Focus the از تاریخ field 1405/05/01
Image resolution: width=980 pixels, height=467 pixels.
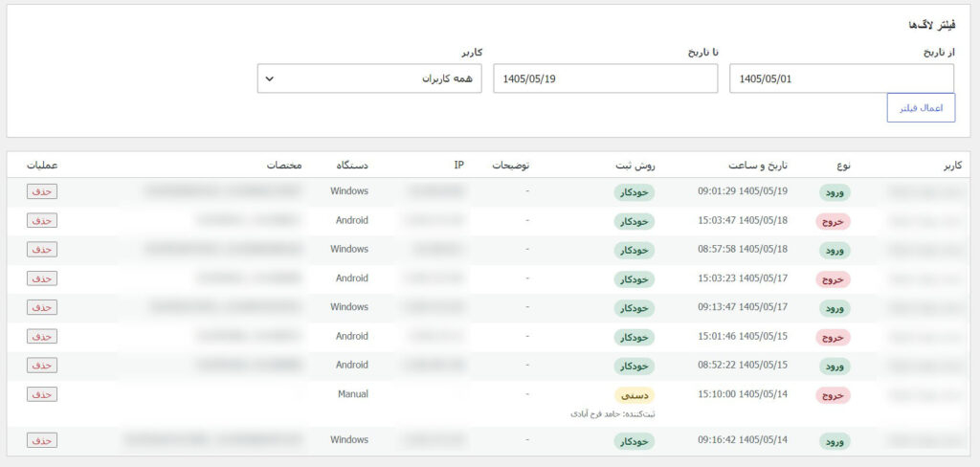click(842, 78)
